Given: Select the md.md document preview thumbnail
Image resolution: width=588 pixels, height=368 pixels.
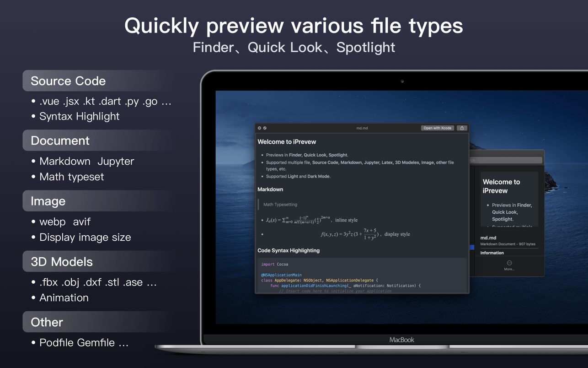Looking at the screenshot, I should tap(509, 199).
